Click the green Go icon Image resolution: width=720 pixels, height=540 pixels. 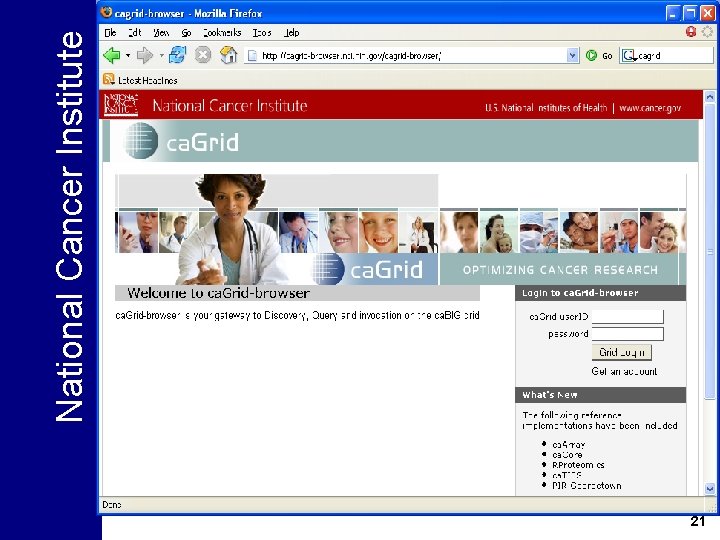[x=591, y=56]
